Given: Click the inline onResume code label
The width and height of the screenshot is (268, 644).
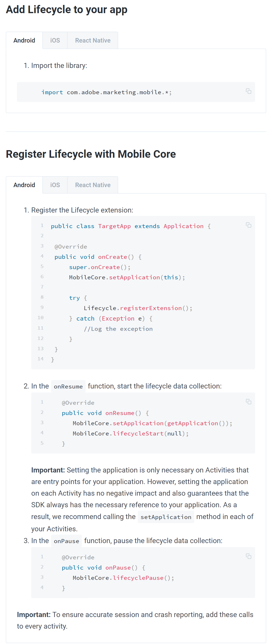Looking at the screenshot, I should 68,386.
